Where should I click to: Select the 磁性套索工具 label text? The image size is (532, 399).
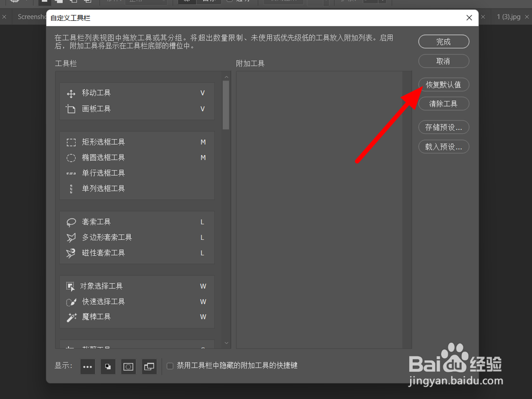[x=103, y=253]
